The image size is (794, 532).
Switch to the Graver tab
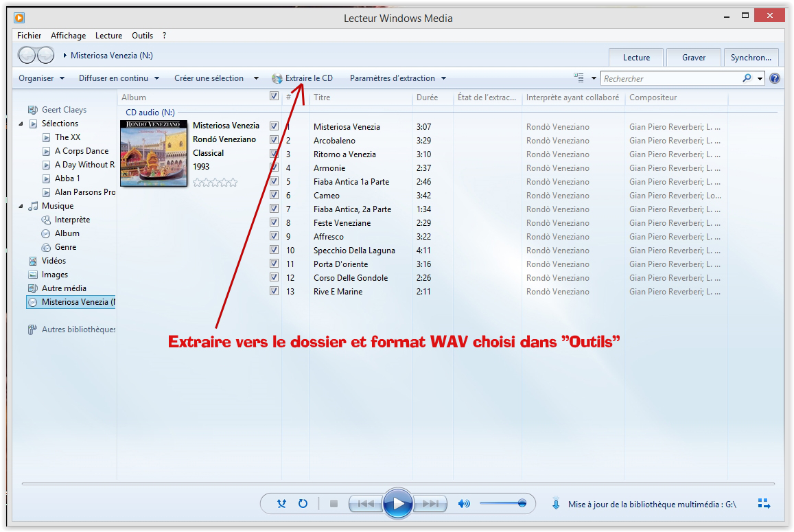tap(693, 57)
